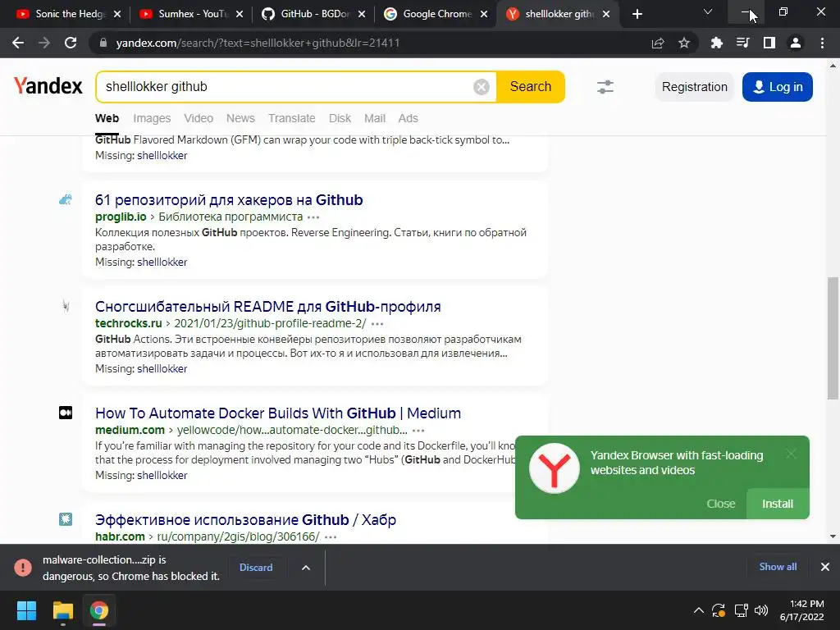
Task: Open Chrome three-dot menu
Action: 822,43
